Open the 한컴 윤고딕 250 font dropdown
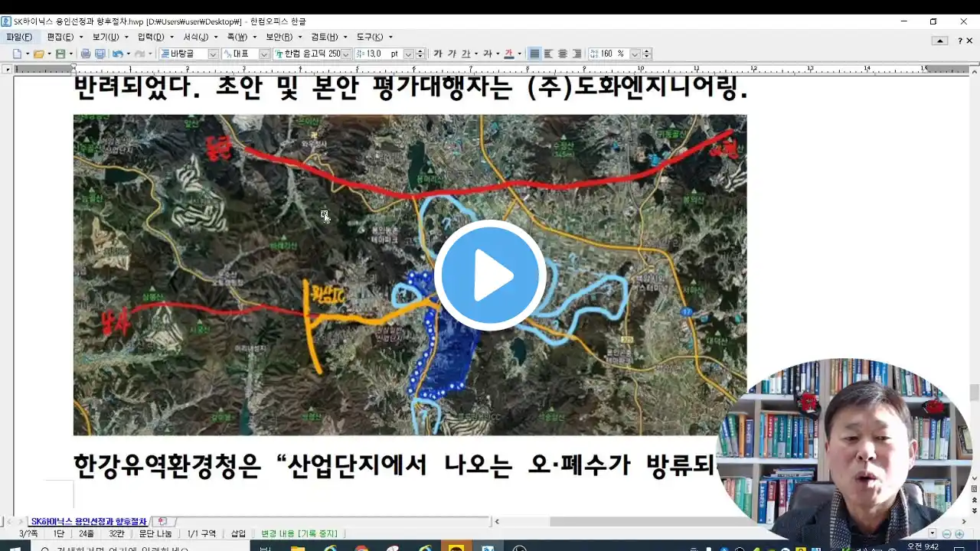 [x=346, y=54]
